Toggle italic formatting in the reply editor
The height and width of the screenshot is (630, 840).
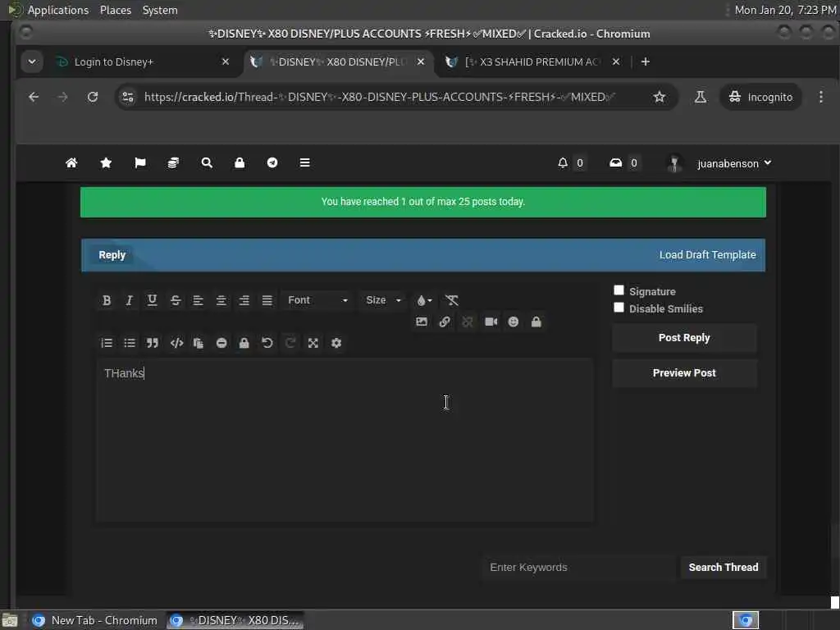pyautogui.click(x=129, y=300)
